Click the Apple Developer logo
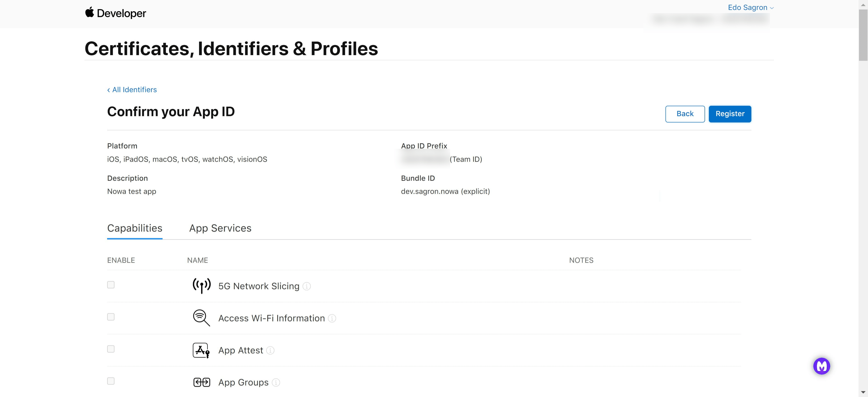Viewport: 868px width, 397px height. 116,13
